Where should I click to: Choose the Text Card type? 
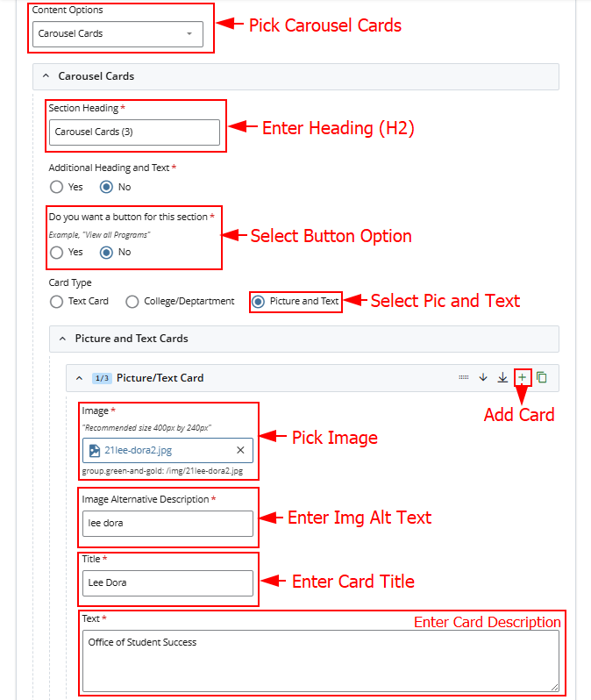(57, 301)
